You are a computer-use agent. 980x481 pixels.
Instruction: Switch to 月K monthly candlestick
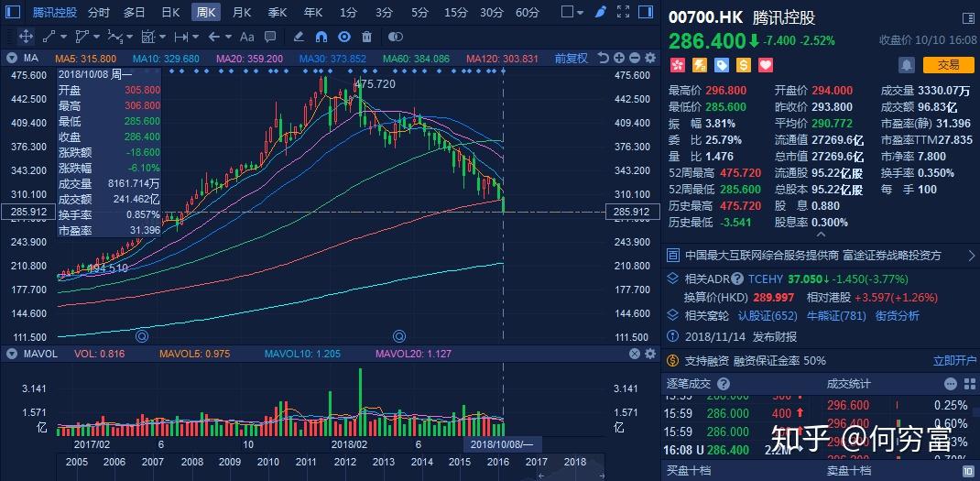[242, 12]
